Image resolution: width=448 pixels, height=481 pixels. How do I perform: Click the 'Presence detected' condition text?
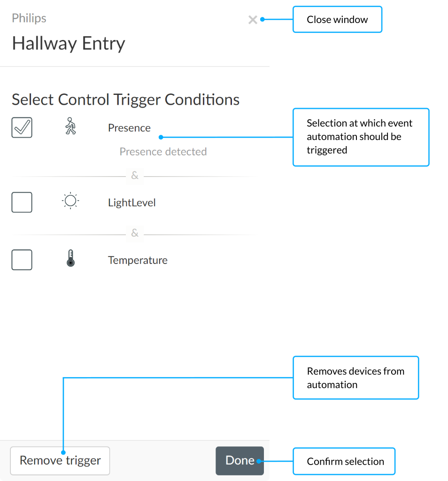[x=163, y=152]
